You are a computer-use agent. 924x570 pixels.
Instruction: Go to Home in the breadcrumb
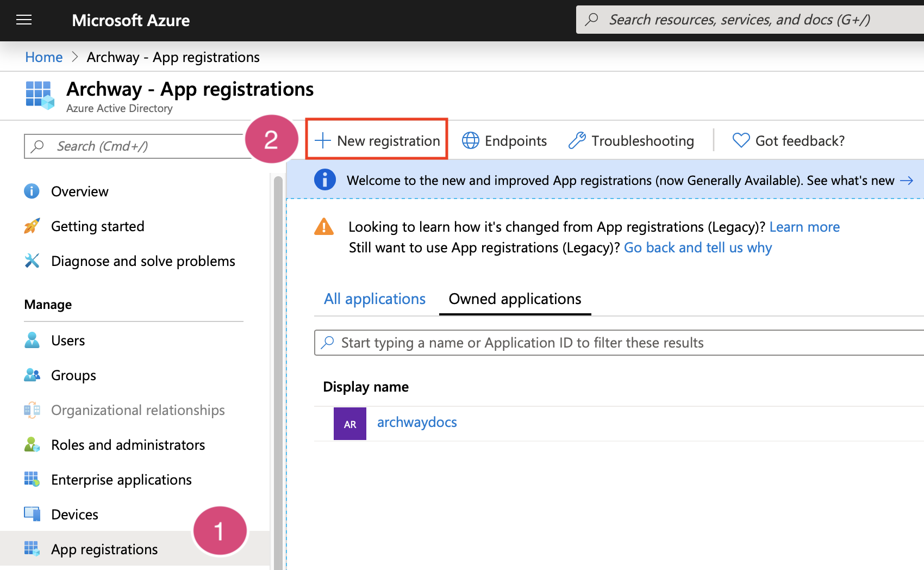(44, 57)
